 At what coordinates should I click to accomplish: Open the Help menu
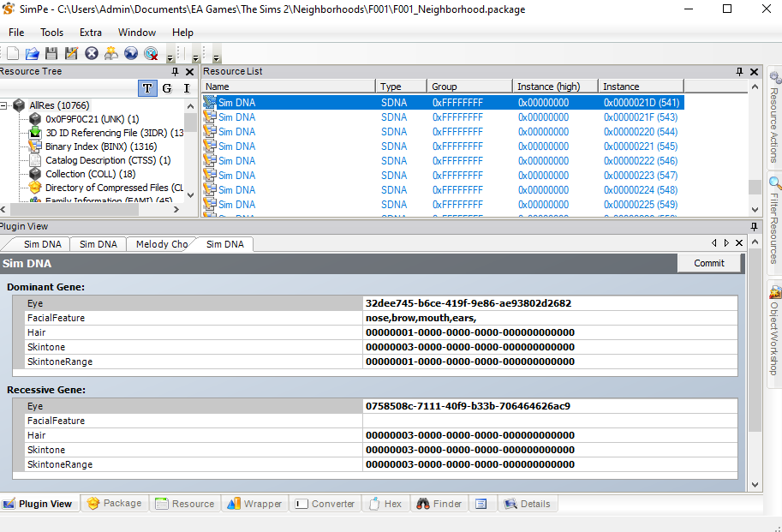pos(182,33)
